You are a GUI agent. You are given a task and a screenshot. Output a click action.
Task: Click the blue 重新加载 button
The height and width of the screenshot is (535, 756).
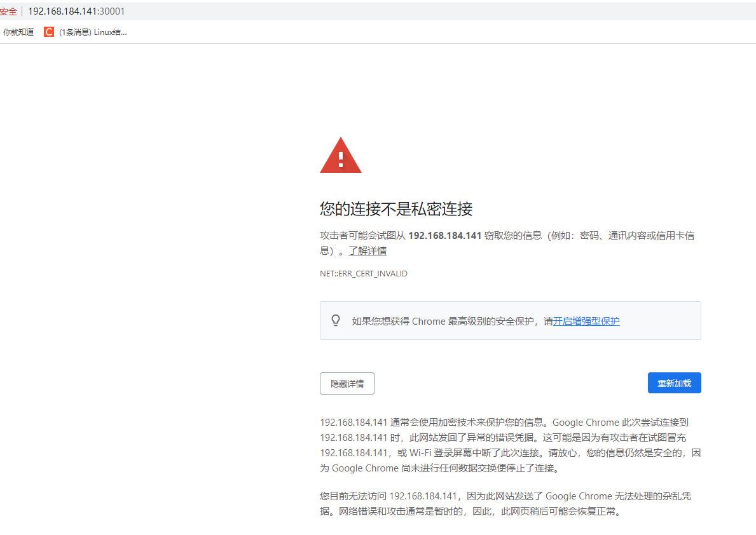pos(674,383)
